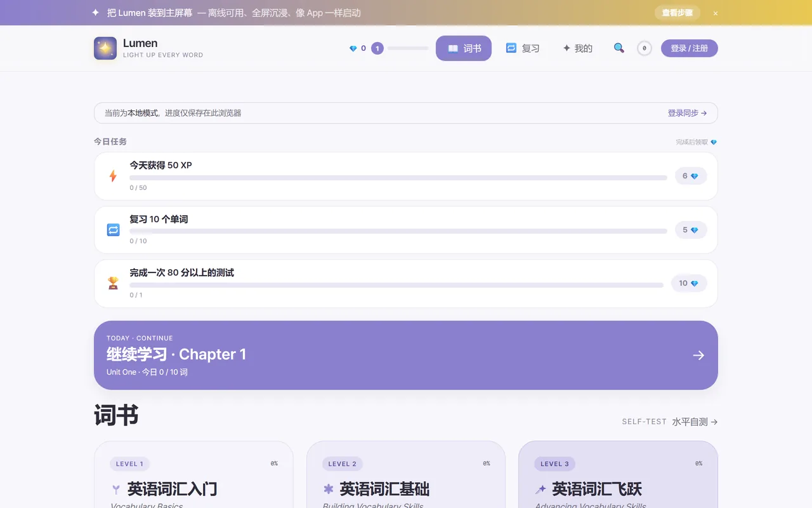812x508 pixels.
Task: Open the LEVEL 2 英语词汇基础 card
Action: point(406,474)
